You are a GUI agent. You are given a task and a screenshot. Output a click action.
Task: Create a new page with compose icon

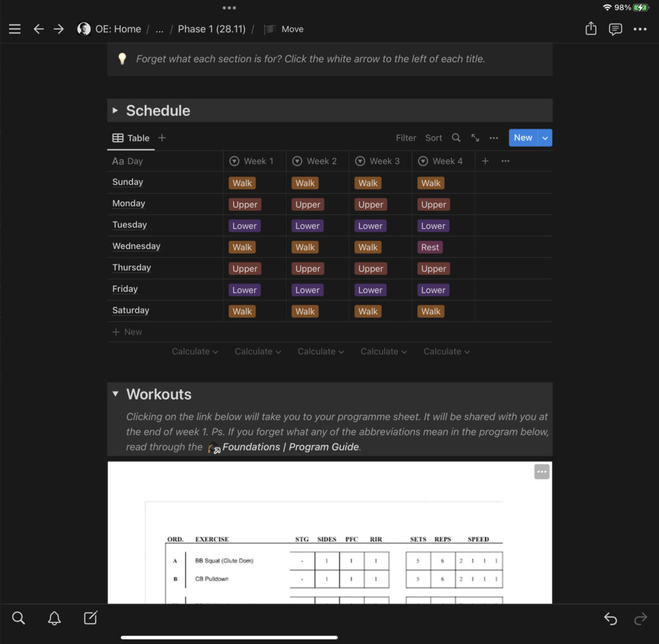(91, 618)
